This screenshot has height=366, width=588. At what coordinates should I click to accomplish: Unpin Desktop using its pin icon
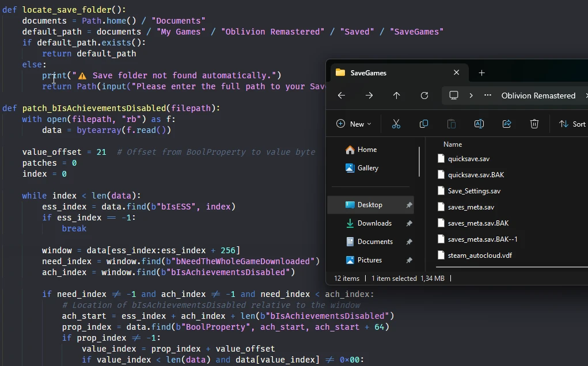point(409,205)
